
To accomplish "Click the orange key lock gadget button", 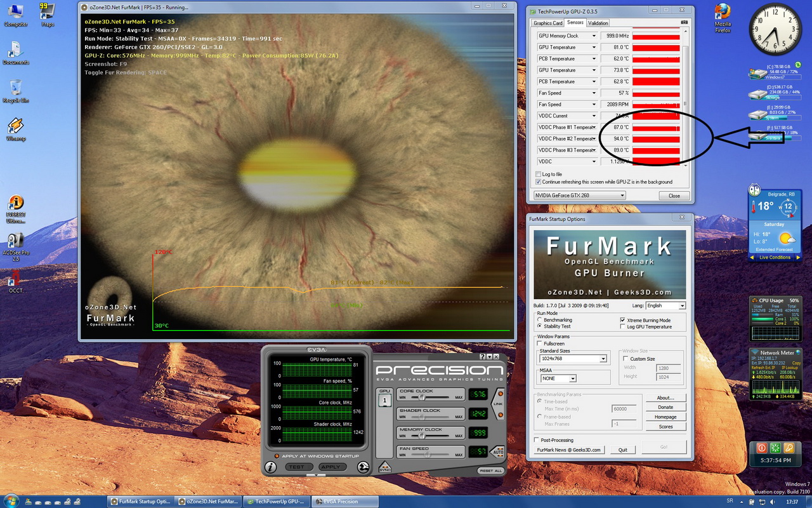I will click(789, 448).
